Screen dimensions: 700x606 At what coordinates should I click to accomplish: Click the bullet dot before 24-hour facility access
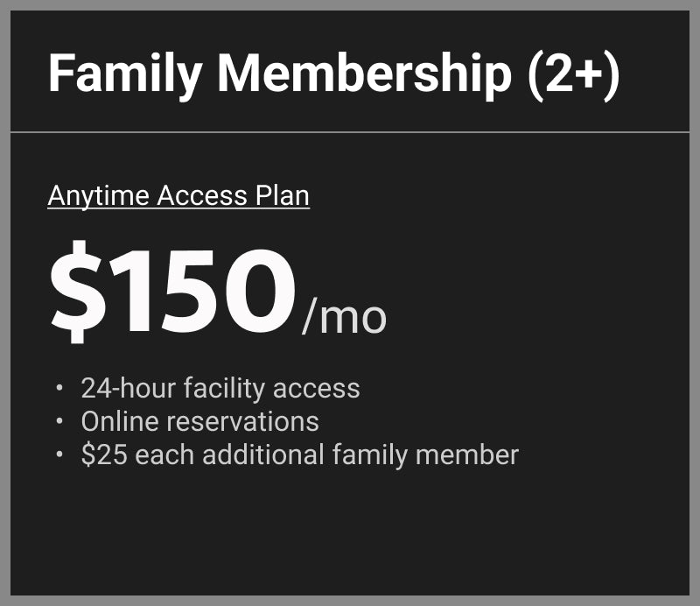click(59, 388)
